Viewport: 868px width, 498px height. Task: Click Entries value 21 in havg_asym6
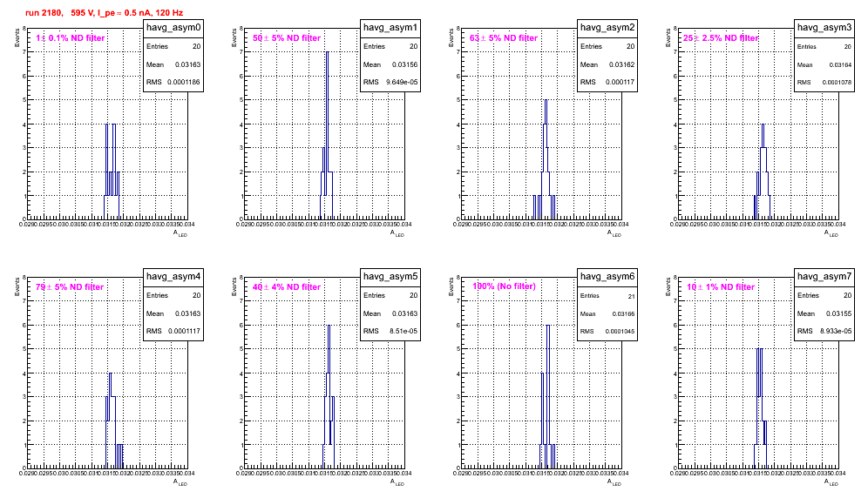click(632, 297)
